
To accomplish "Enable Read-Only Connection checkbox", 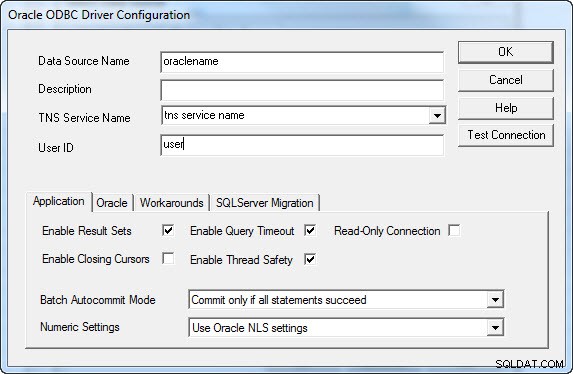I will tap(454, 231).
